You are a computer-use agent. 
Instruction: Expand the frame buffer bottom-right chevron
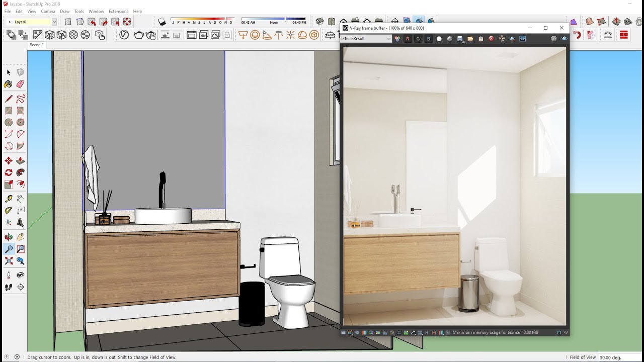click(x=566, y=332)
